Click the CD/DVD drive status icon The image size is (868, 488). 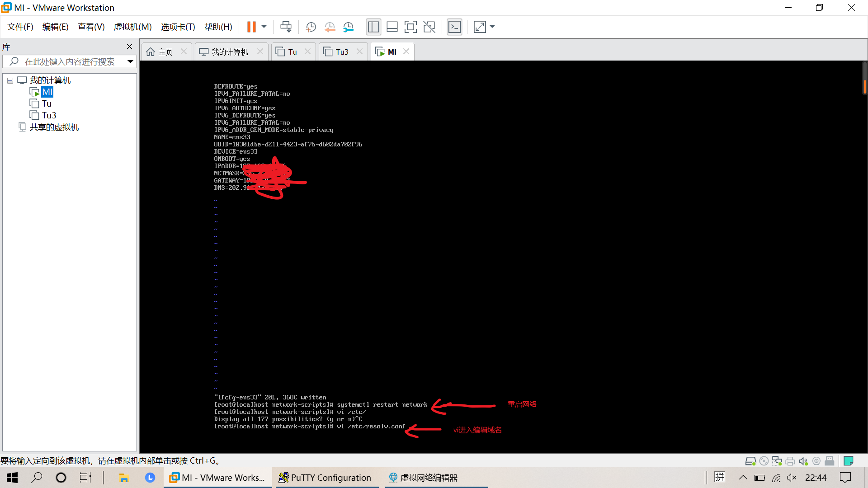(764, 461)
